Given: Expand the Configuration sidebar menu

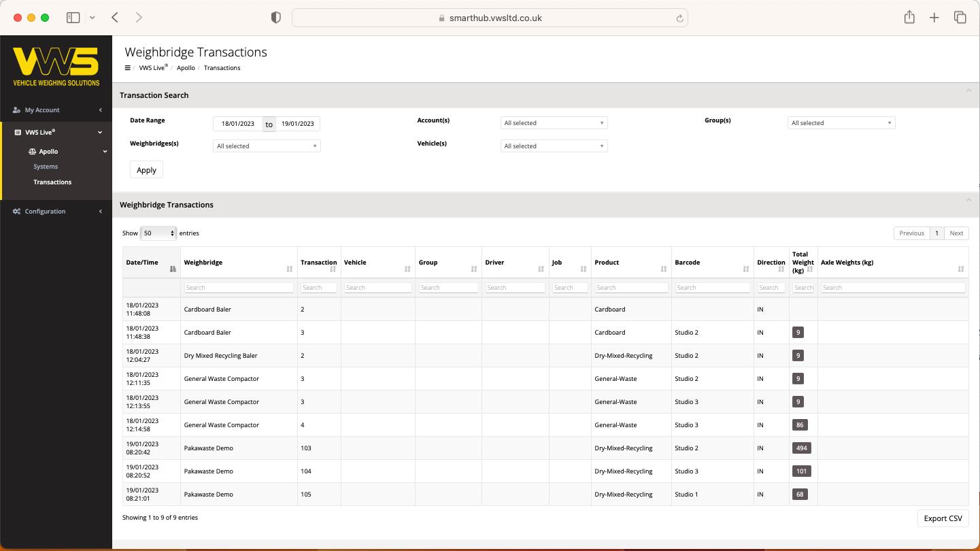Looking at the screenshot, I should 56,211.
